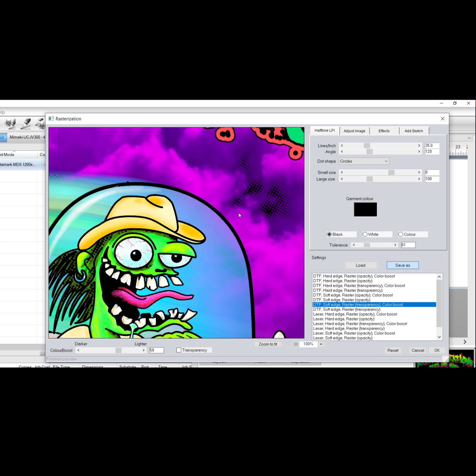Click the Zoom to fit button
Image resolution: width=476 pixels, height=476 pixels.
click(x=268, y=344)
